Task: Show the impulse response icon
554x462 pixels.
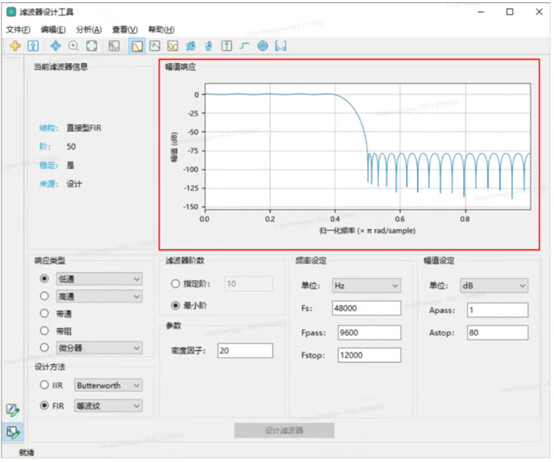Action: point(226,46)
